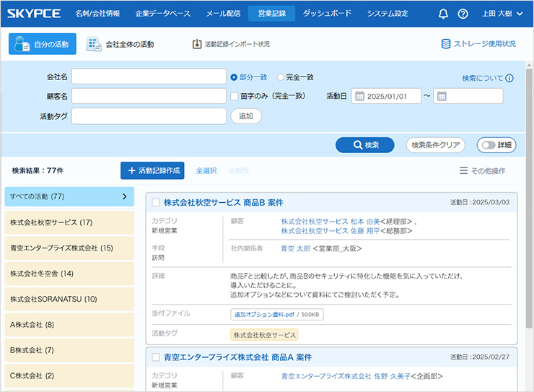Image resolution: width=534 pixels, height=392 pixels.
Task: Focus the 顧客名 input field
Action: 149,96
